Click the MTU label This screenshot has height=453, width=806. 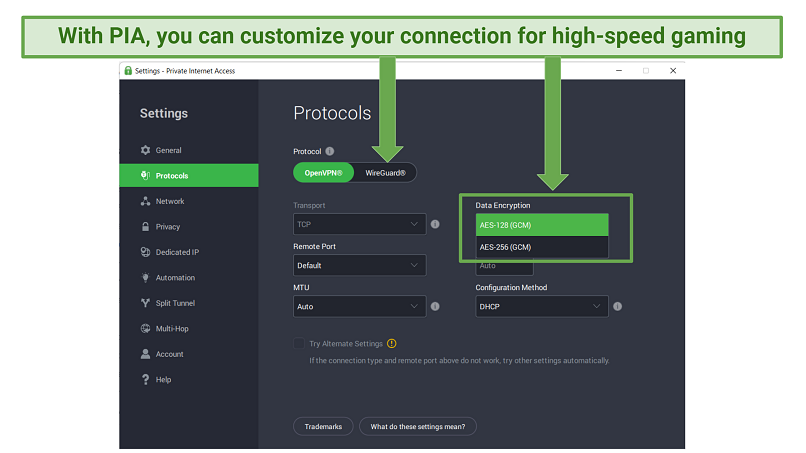[x=301, y=287]
